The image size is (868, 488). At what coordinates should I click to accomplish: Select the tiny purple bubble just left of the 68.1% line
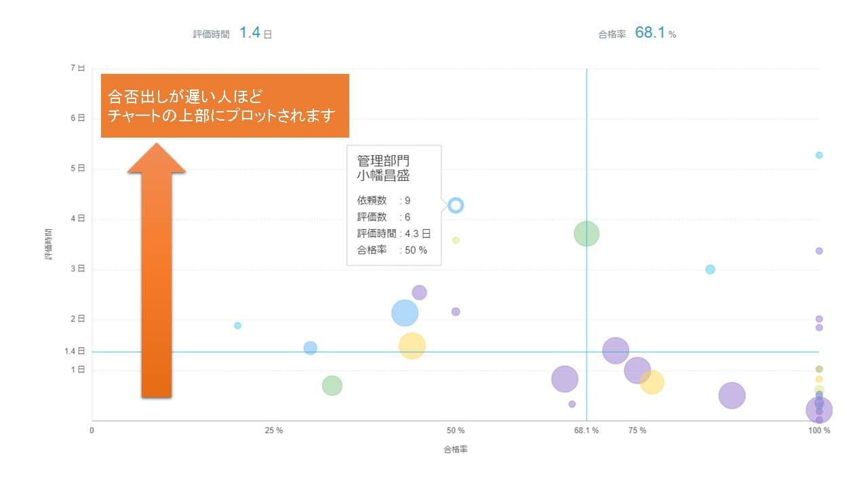coord(572,404)
